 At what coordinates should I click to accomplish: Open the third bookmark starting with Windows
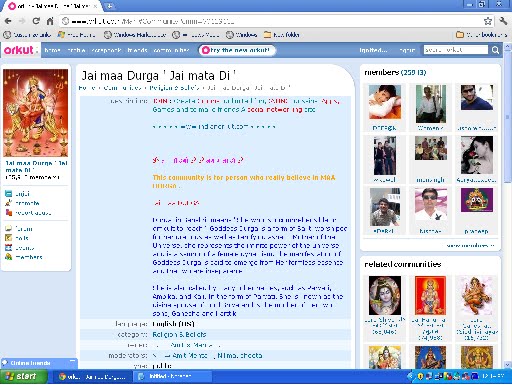coord(241,35)
